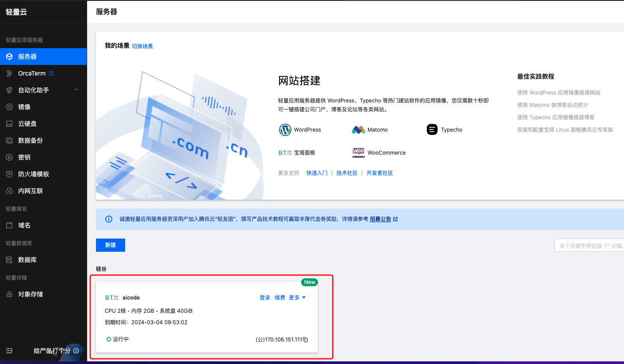Image resolution: width=624 pixels, height=364 pixels.
Task: Click 登录 on aicode server
Action: [x=265, y=298]
